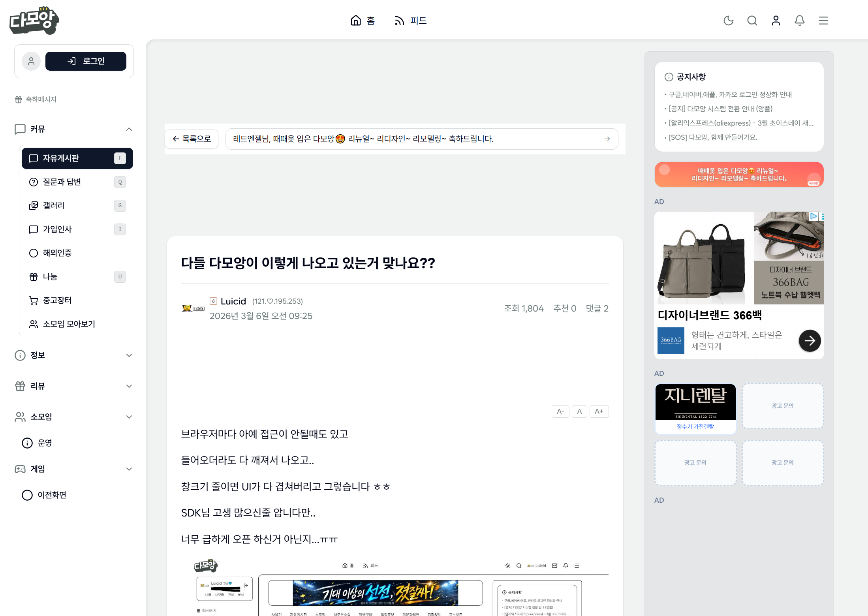Screen dimensions: 868x616
Task: Click 조회 1,804 view count
Action: coord(524,309)
